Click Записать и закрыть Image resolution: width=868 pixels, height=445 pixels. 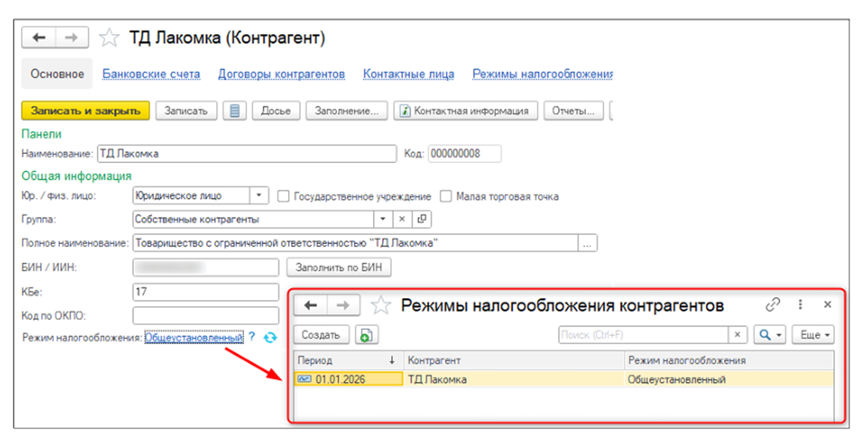click(x=85, y=111)
